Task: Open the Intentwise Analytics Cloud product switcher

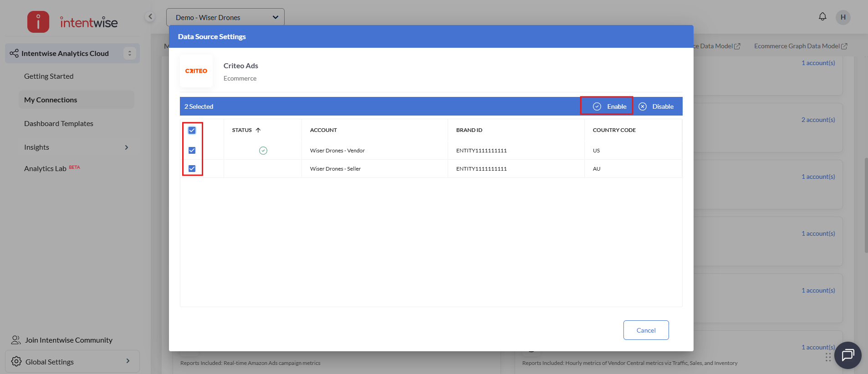Action: click(130, 53)
